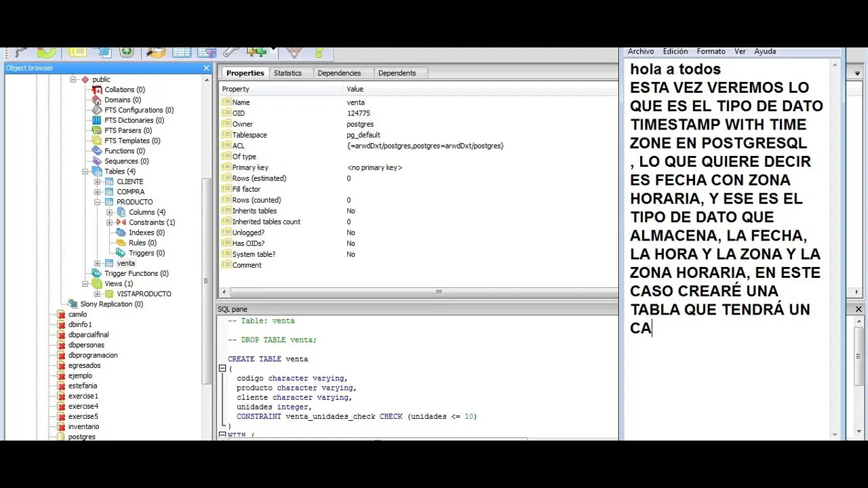868x488 pixels.
Task: Click the Triggers node icon
Action: click(121, 253)
